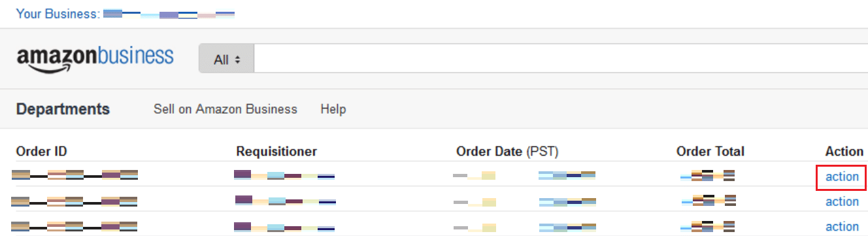868x236 pixels.
Task: Select the third row's requisitioner name
Action: 284,227
